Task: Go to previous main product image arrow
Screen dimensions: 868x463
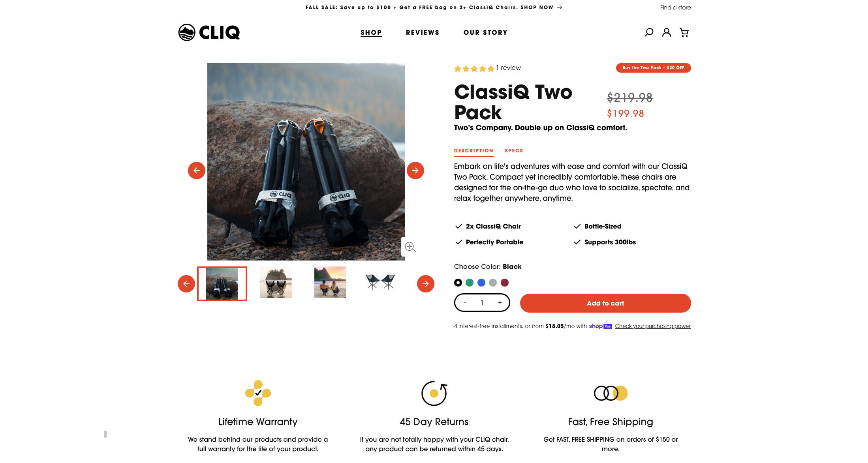Action: point(197,171)
